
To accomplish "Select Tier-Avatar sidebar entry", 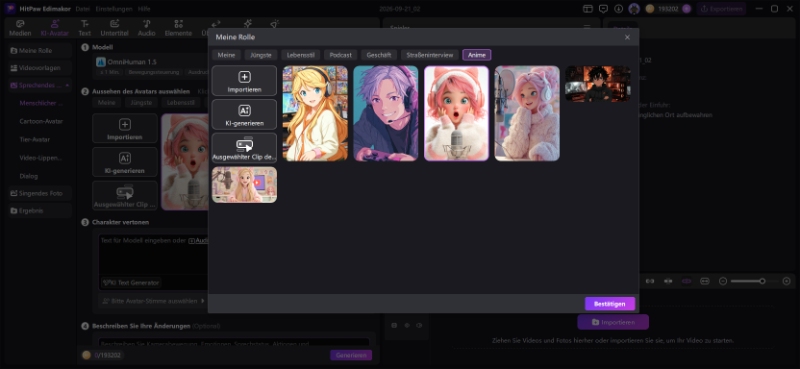I will pos(35,139).
